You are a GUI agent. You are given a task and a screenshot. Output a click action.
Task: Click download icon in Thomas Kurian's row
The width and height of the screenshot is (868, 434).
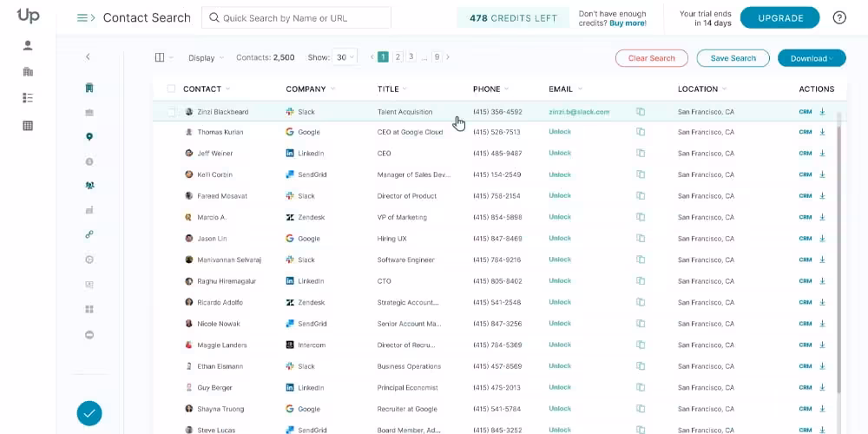click(x=822, y=133)
